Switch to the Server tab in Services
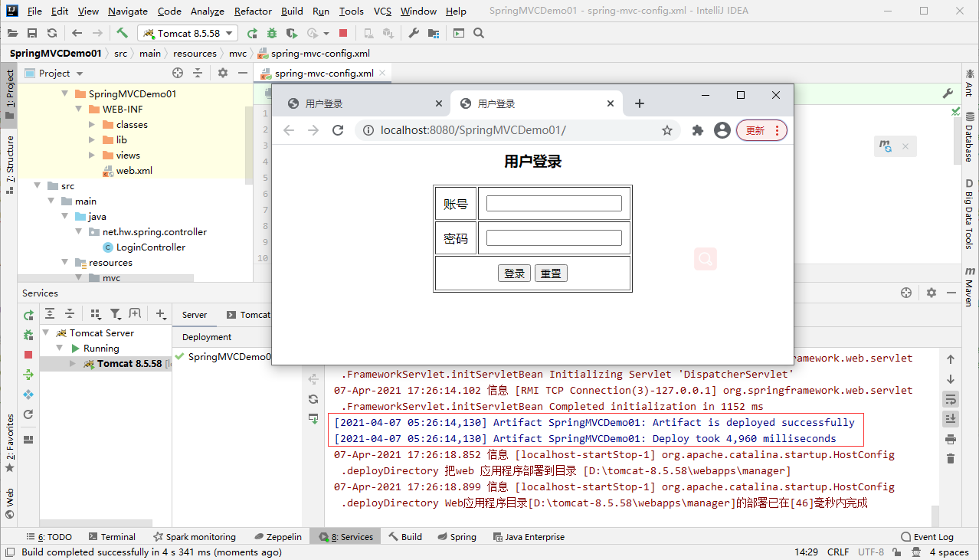The width and height of the screenshot is (979, 560). click(195, 315)
